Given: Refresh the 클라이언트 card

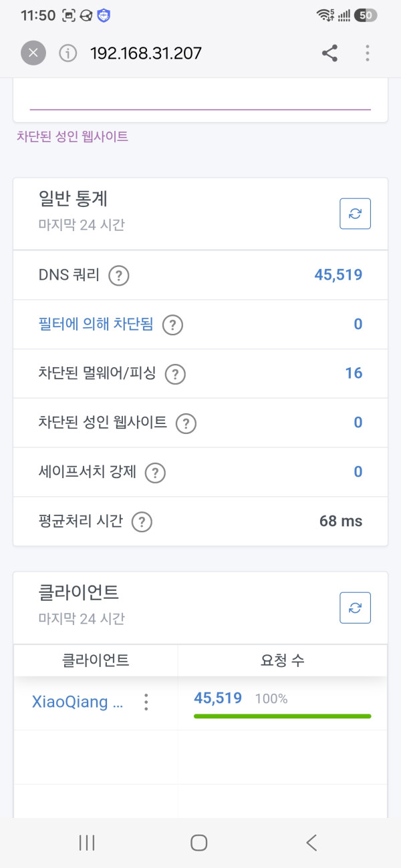Looking at the screenshot, I should pos(355,608).
